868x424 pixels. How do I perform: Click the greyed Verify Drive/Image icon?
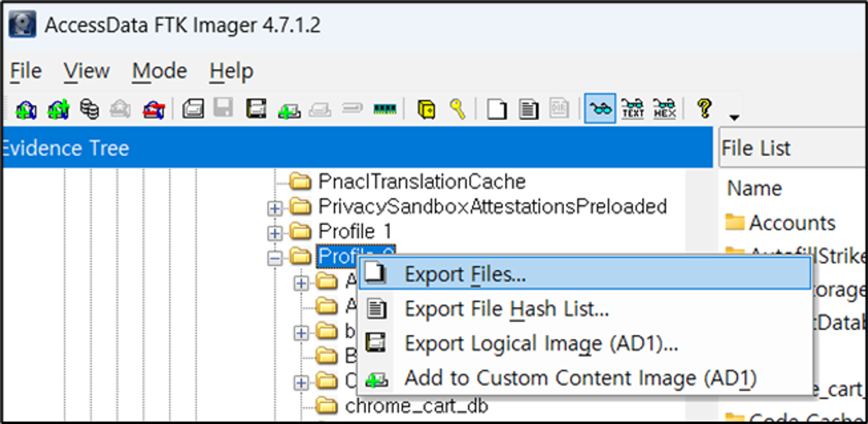click(352, 108)
